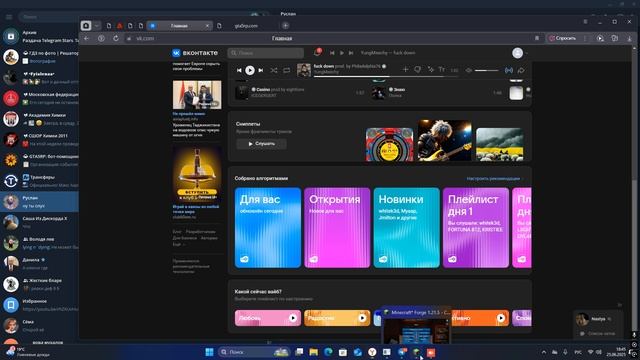Open the casino ad banner
The image size is (640, 360).
pyautogui.click(x=197, y=174)
